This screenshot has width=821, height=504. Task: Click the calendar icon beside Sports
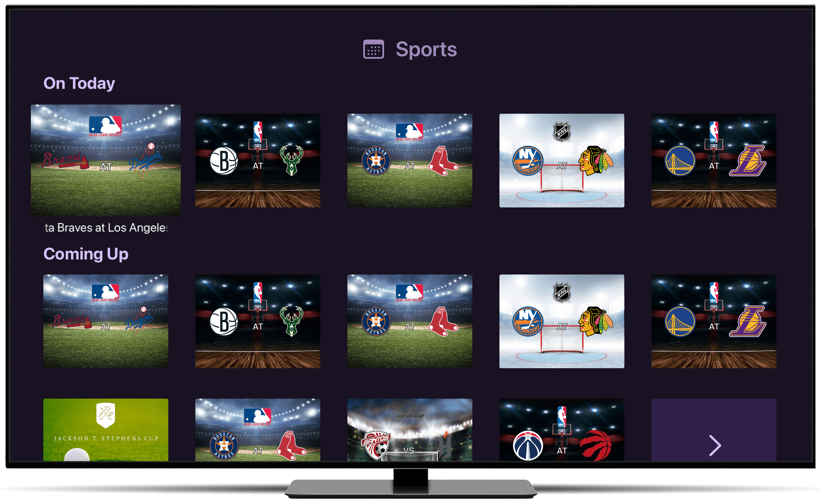click(x=373, y=50)
